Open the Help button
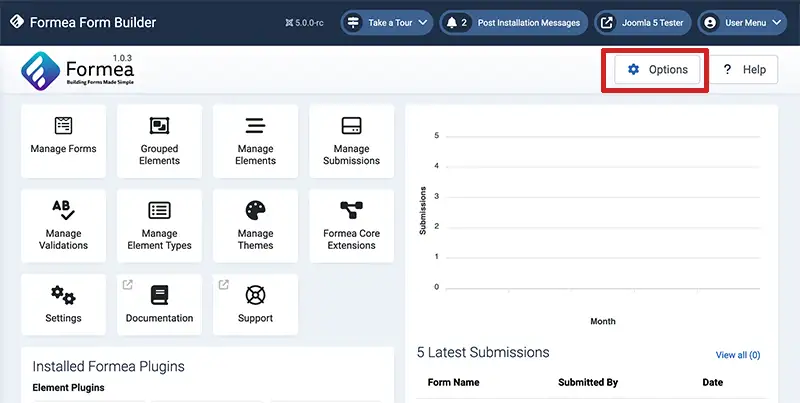Image resolution: width=800 pixels, height=403 pixels. [744, 69]
